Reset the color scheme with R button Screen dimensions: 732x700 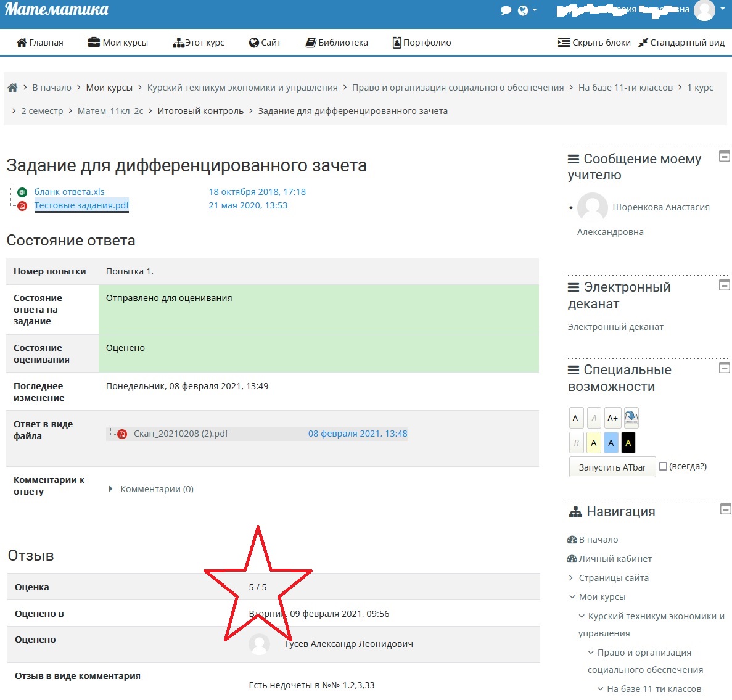[577, 443]
